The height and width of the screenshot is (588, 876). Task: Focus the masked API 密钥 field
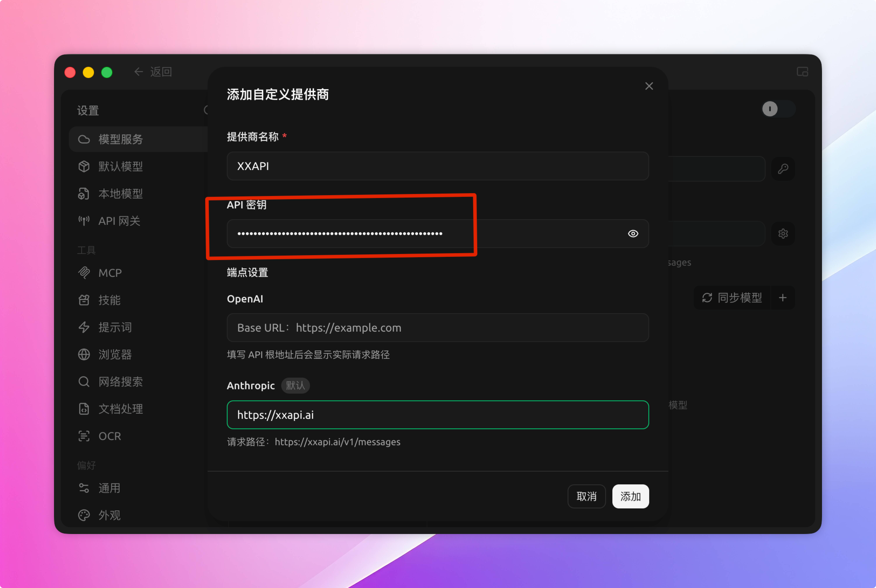pos(438,234)
